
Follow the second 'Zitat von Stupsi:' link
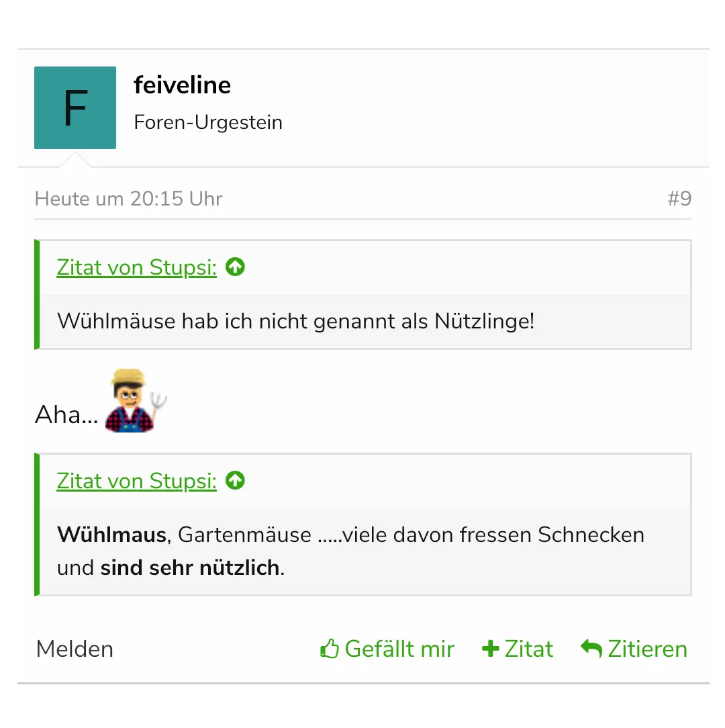click(137, 481)
